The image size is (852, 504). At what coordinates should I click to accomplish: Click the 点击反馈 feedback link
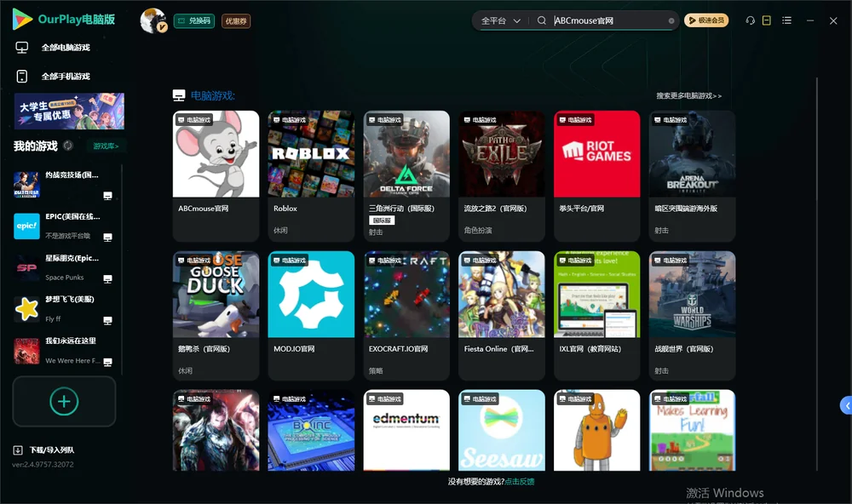[x=520, y=482]
